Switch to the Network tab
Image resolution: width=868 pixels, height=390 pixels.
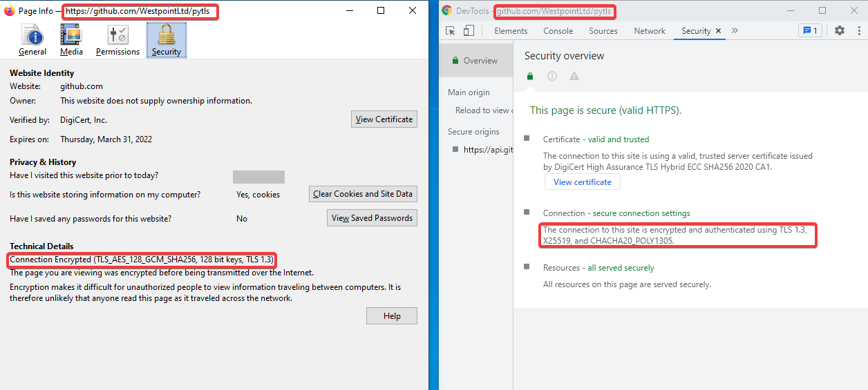(650, 31)
